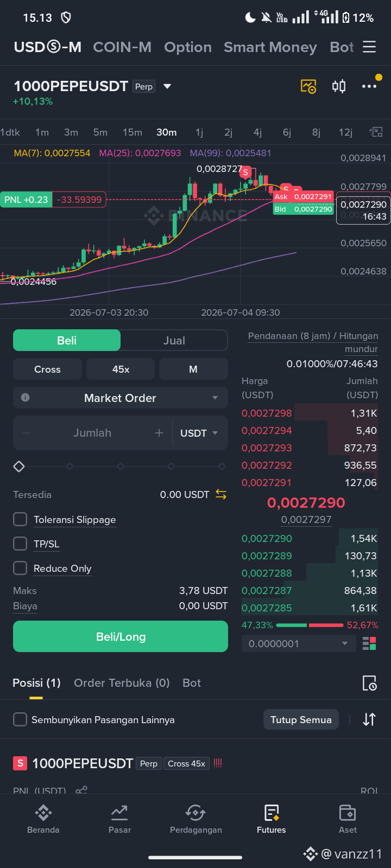
Task: Tap the Cross 45x tag in position row
Action: (186, 763)
